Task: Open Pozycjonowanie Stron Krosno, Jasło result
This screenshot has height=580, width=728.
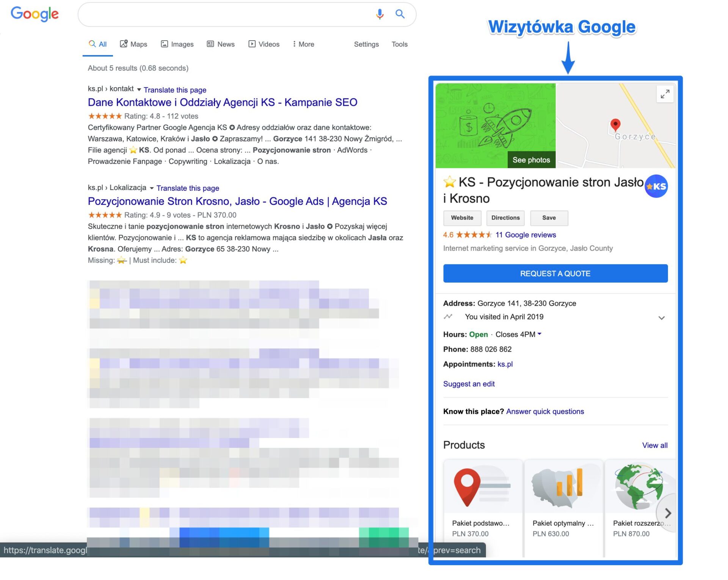Action: pyautogui.click(x=237, y=201)
